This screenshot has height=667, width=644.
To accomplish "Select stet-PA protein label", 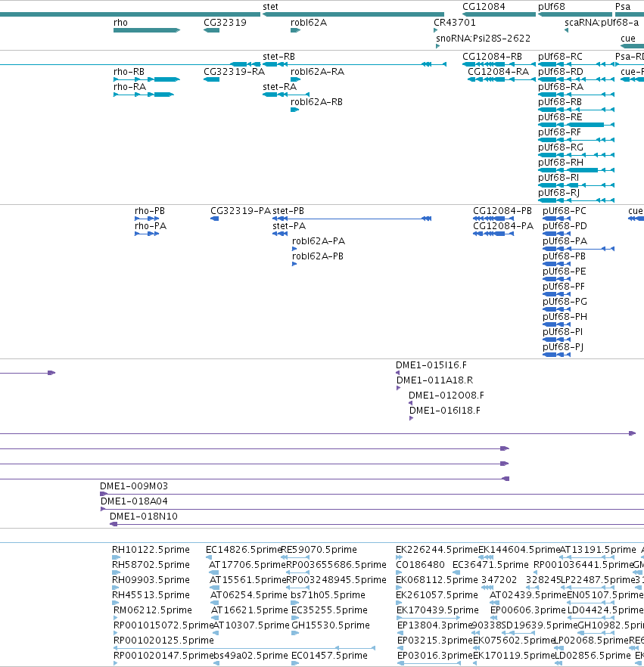I will (289, 226).
